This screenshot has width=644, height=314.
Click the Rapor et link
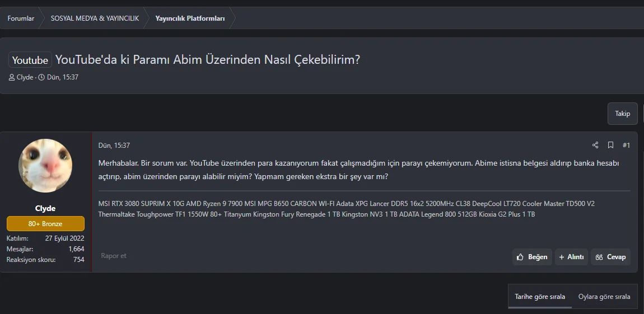(114, 256)
